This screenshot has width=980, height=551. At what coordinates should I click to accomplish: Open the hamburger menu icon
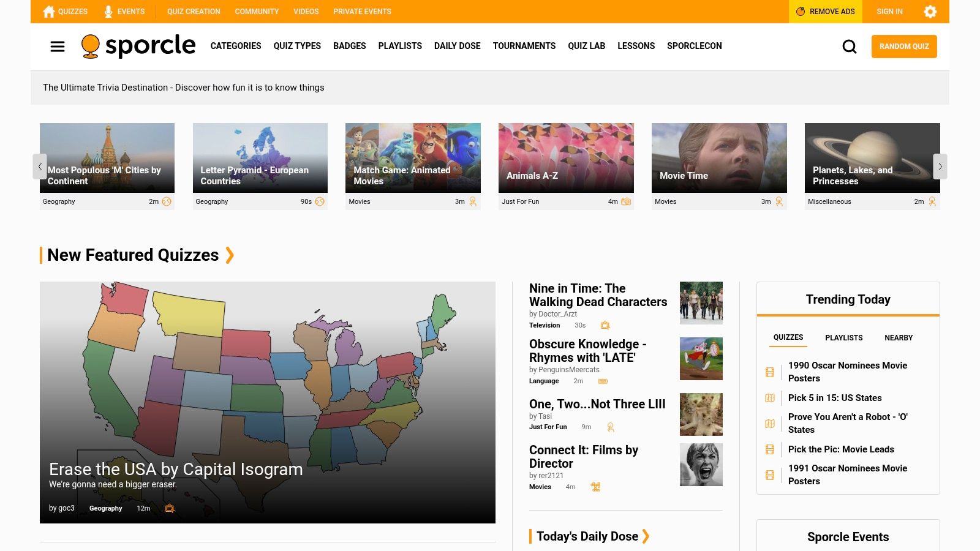coord(58,47)
